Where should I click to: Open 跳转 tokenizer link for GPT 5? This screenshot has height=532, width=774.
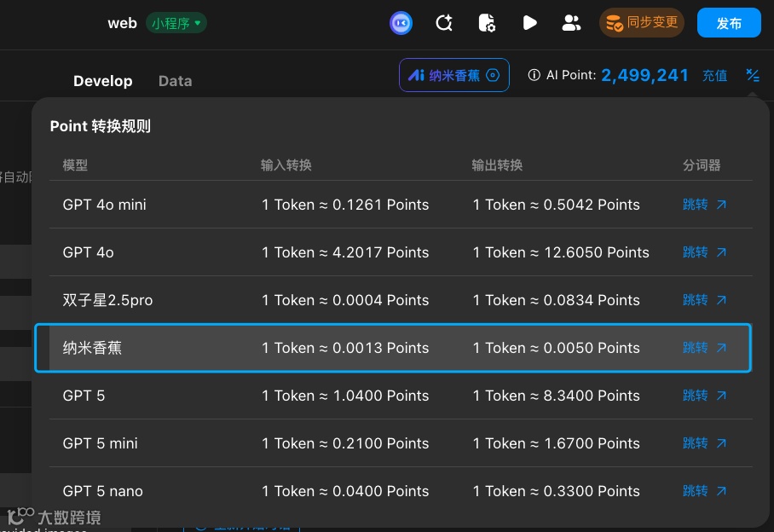point(704,396)
